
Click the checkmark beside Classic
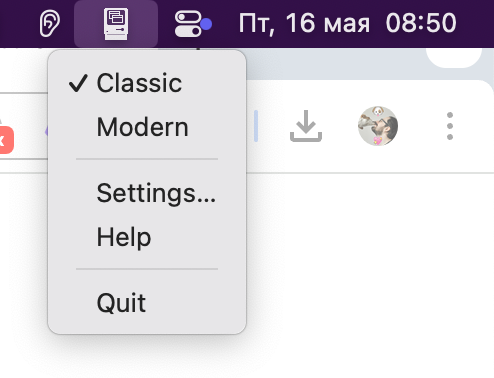78,83
